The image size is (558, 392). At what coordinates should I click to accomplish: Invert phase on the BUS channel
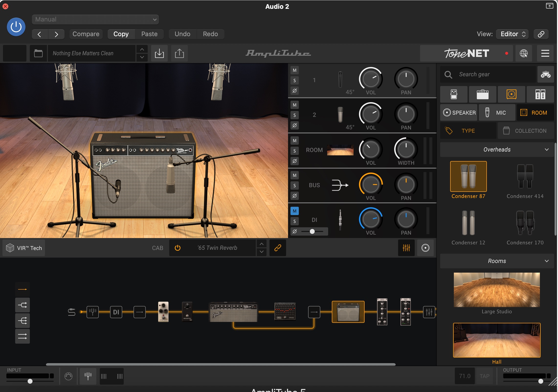tap(295, 196)
